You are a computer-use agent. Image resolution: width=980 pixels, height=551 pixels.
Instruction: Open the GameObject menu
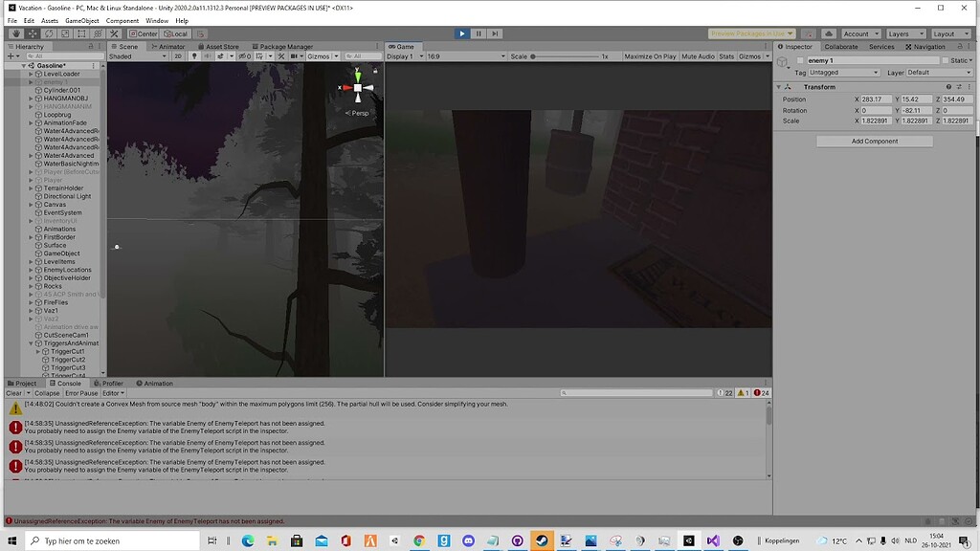80,19
